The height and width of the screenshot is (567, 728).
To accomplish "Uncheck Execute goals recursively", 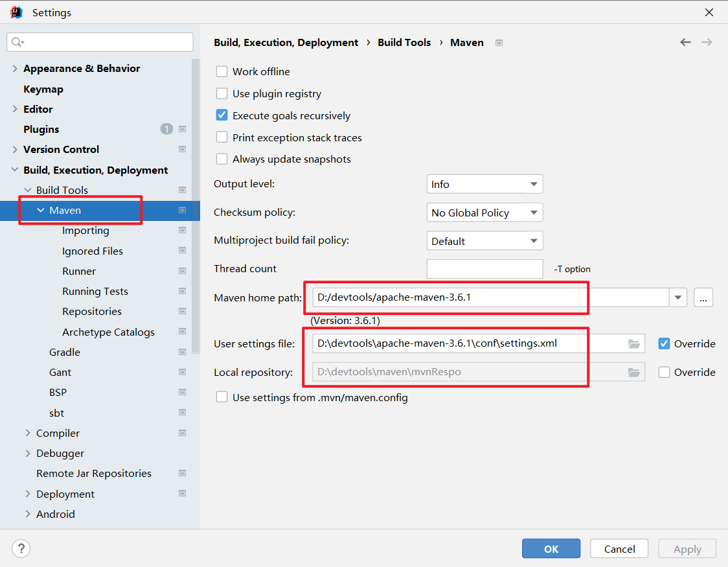I will pyautogui.click(x=222, y=115).
